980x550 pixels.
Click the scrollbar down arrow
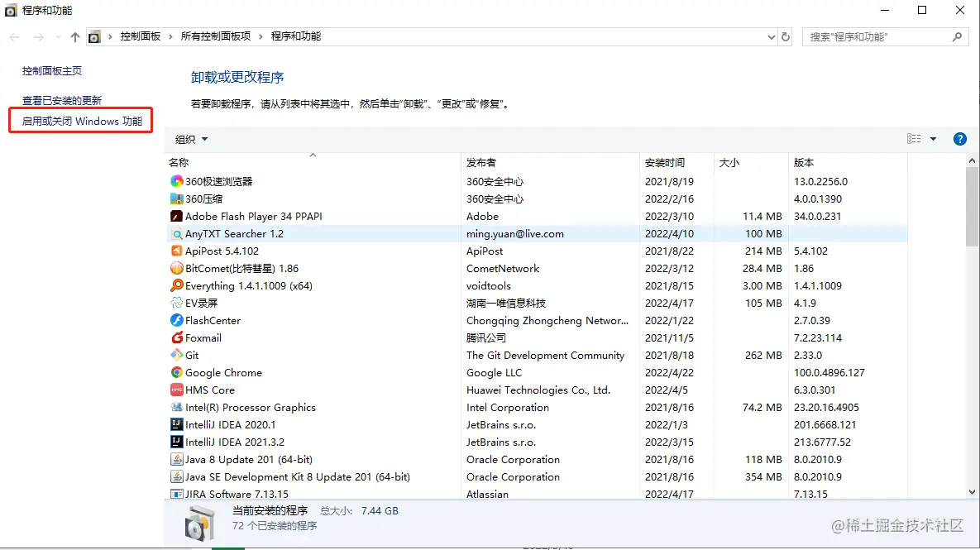coord(972,492)
